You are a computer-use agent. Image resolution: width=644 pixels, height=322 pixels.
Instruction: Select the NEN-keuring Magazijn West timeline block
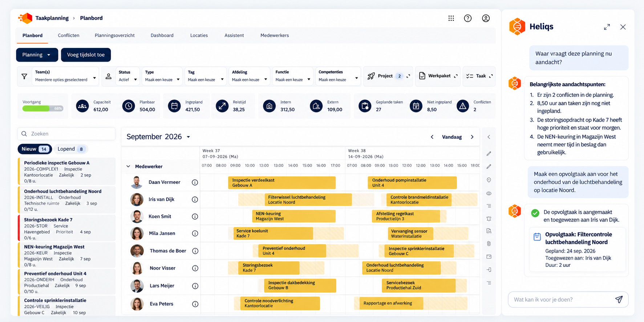[293, 216]
